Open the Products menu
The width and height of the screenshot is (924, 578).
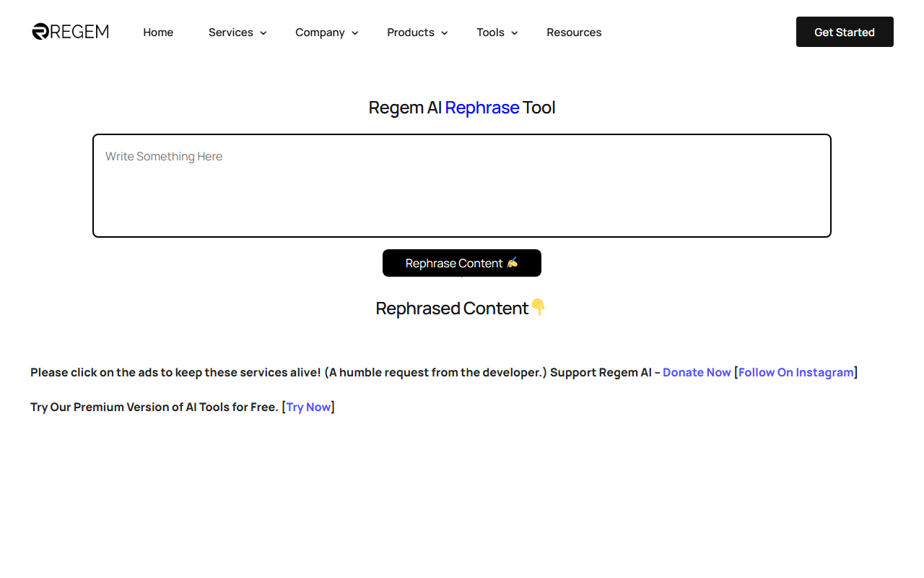click(x=411, y=33)
